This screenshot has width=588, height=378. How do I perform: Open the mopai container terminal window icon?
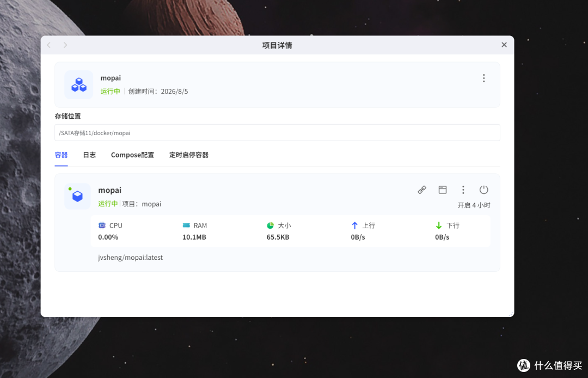[443, 190]
